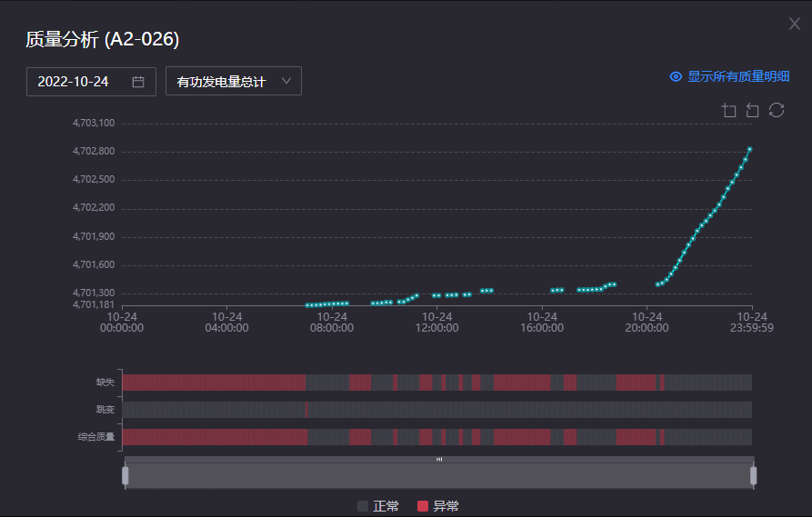The height and width of the screenshot is (517, 812).
Task: Click the 显示所有质量明细 link text
Action: pyautogui.click(x=738, y=77)
